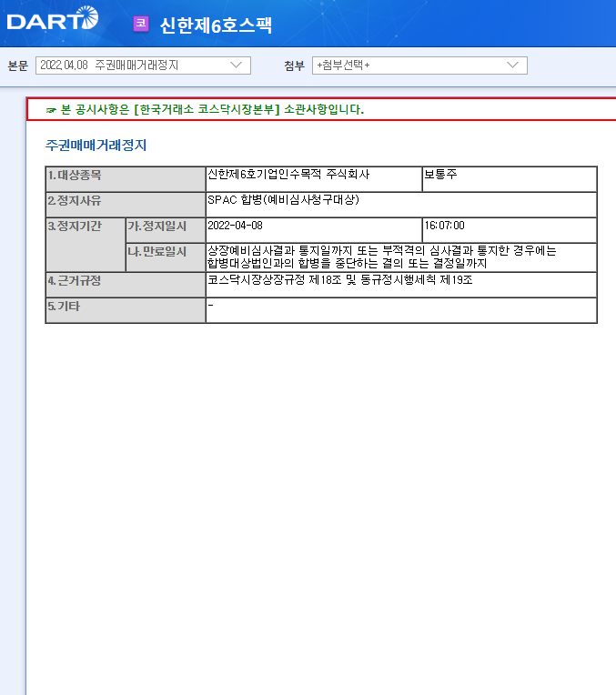
Task: Click the 4.근거규정 row label
Action: click(x=126, y=285)
